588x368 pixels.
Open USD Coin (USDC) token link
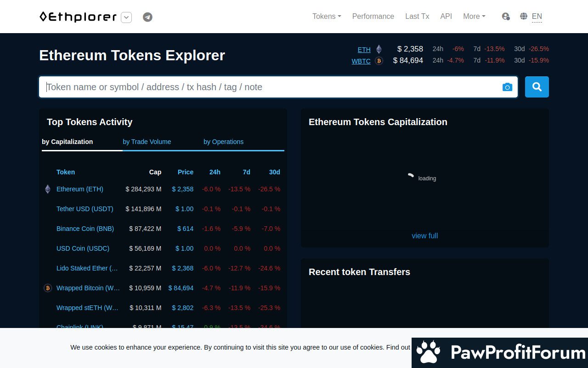click(83, 248)
